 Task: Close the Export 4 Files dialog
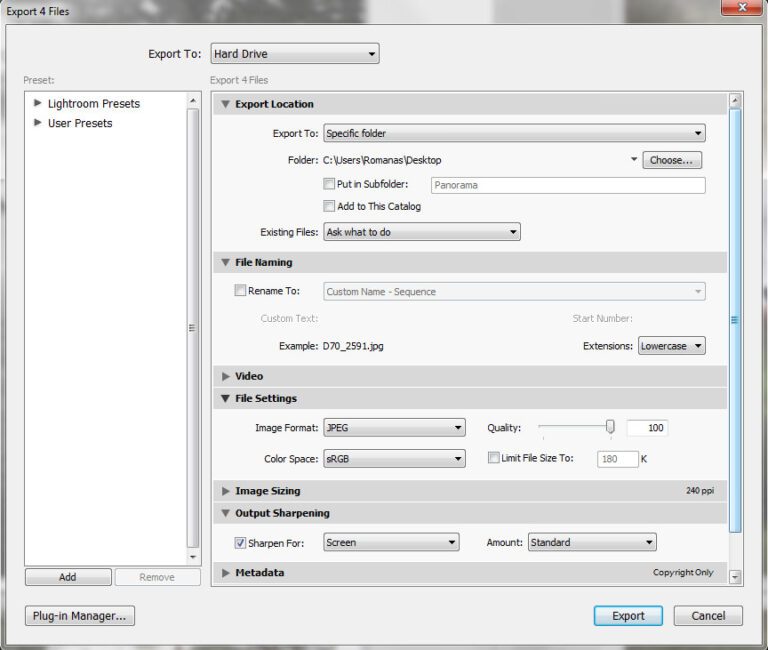(743, 7)
